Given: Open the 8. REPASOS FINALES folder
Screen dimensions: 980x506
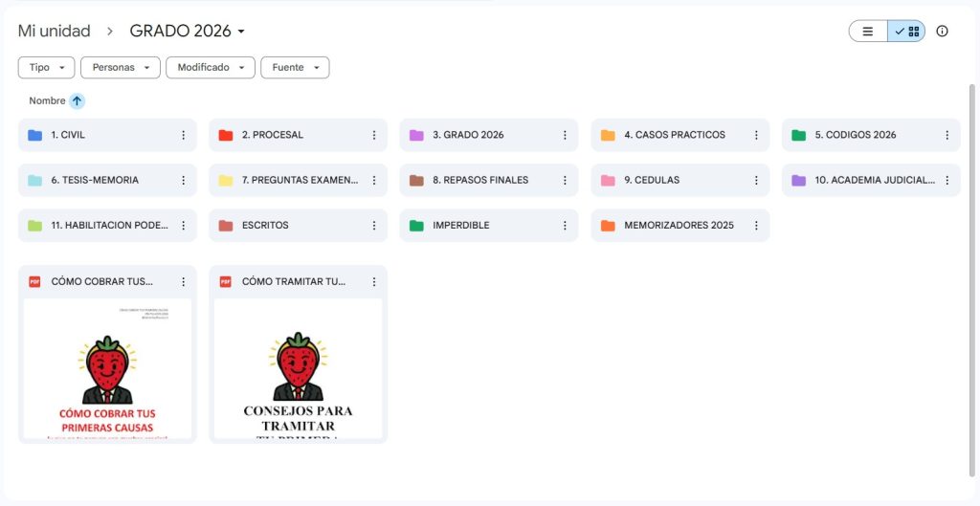Looking at the screenshot, I should click(489, 180).
